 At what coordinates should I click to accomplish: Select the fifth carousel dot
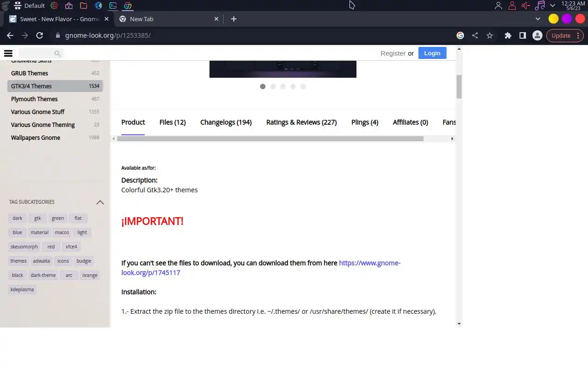[x=303, y=86]
